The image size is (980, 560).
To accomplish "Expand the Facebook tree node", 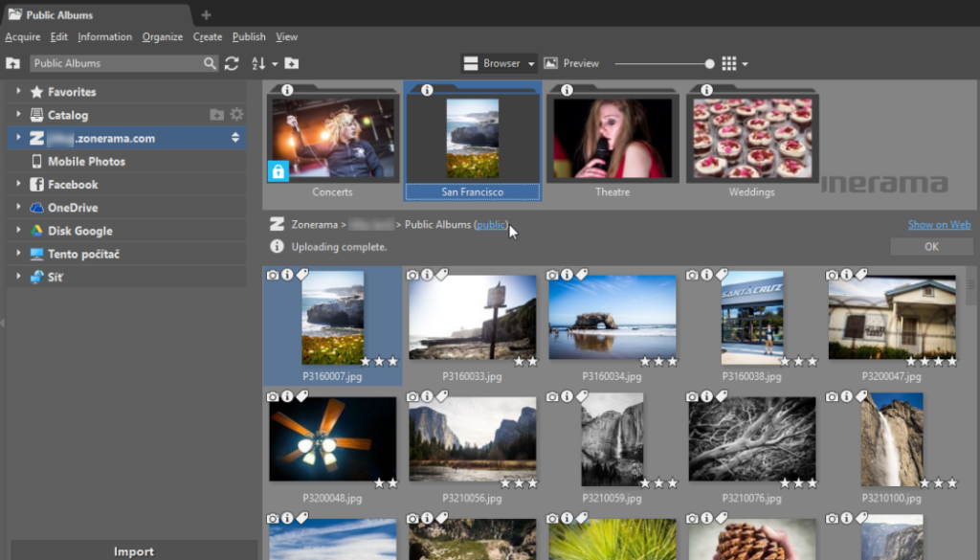I will click(x=18, y=184).
